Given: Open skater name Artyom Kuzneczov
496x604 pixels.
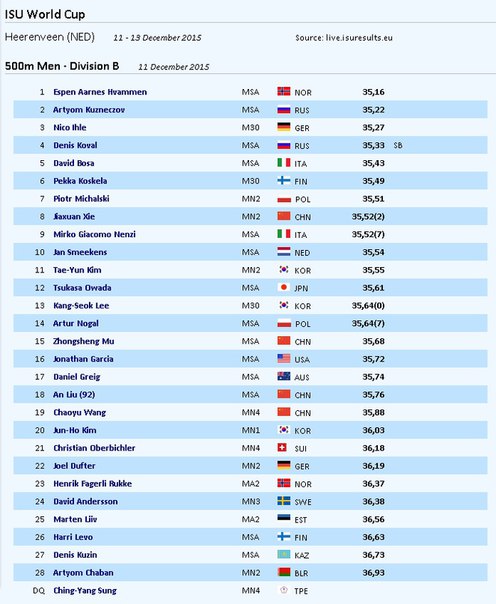Looking at the screenshot, I should click(x=89, y=110).
